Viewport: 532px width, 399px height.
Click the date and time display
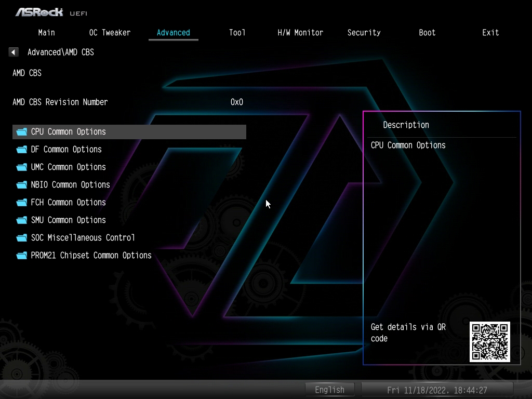click(x=437, y=390)
